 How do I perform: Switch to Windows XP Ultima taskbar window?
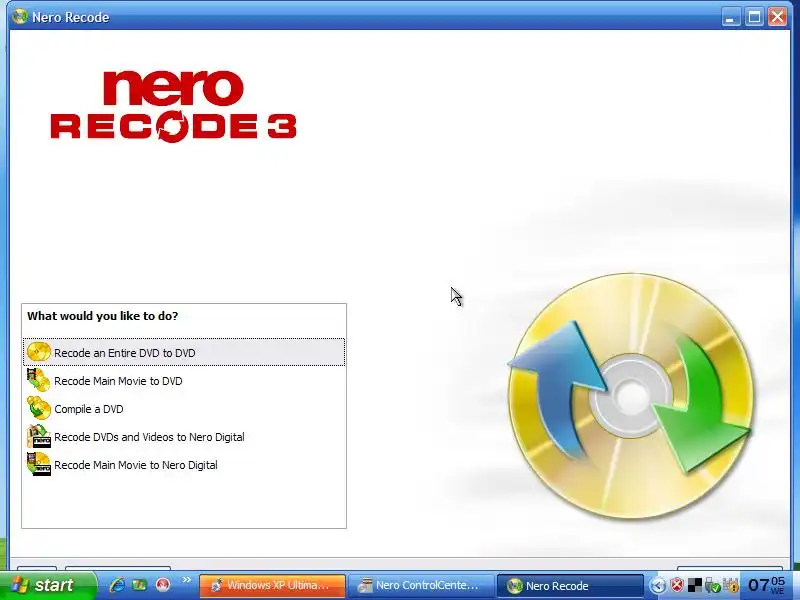pyautogui.click(x=272, y=585)
